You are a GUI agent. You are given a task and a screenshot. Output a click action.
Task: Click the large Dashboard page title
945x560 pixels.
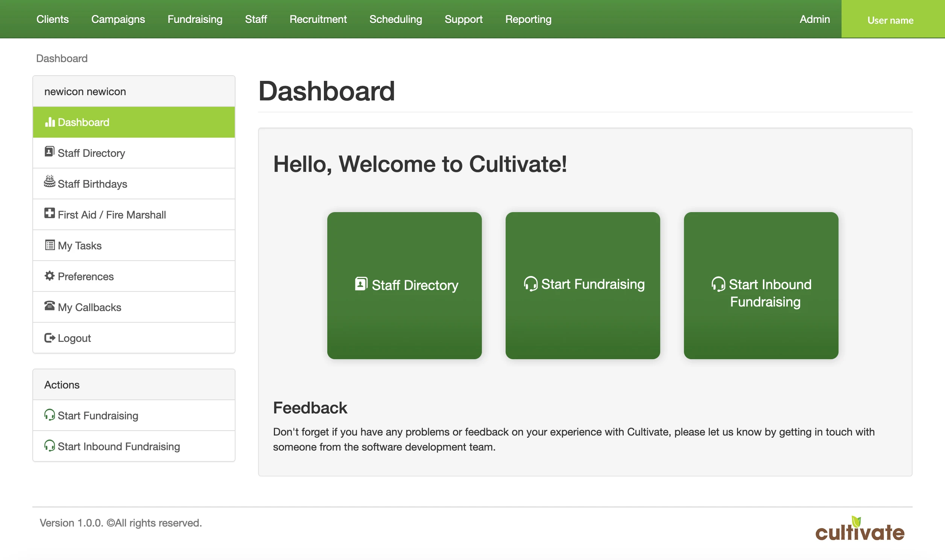327,91
